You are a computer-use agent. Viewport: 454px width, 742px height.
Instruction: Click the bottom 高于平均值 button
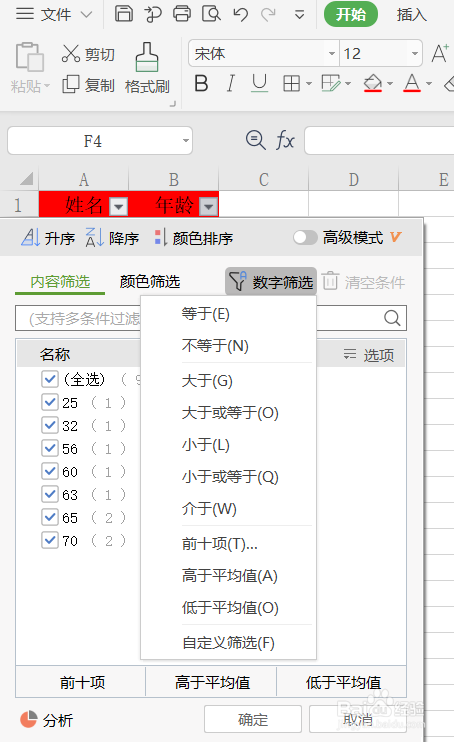tap(212, 682)
